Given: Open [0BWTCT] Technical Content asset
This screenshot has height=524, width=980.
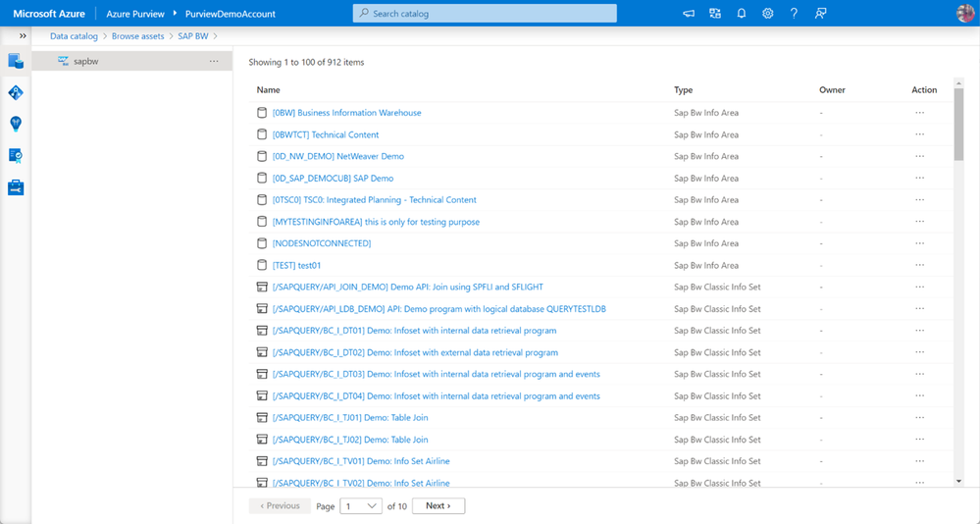Looking at the screenshot, I should click(x=326, y=134).
